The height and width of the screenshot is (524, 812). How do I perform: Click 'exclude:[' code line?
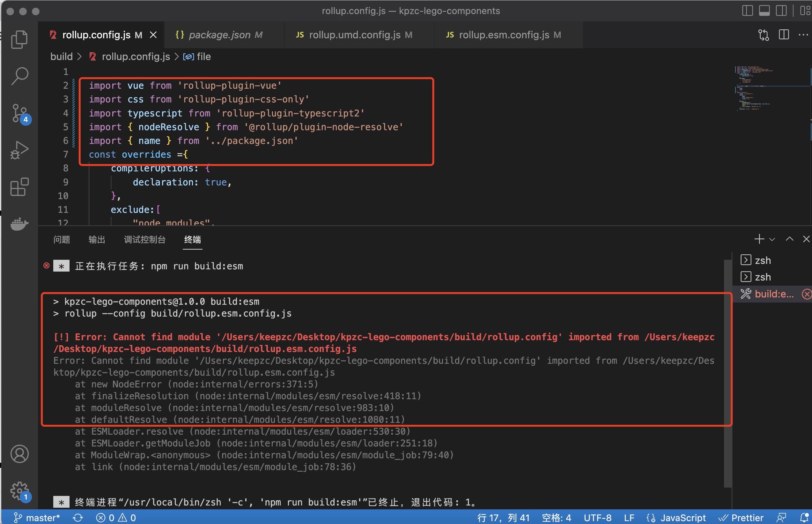click(136, 210)
